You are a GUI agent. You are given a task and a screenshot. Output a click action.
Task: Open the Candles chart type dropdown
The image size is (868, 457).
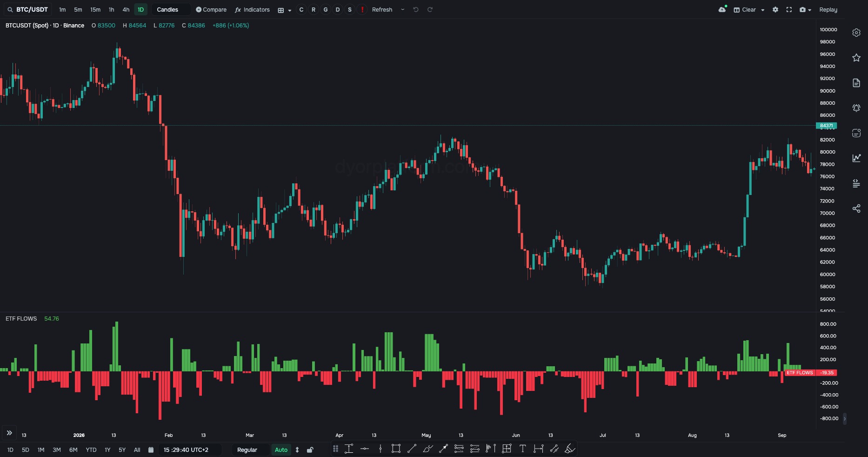coord(171,9)
